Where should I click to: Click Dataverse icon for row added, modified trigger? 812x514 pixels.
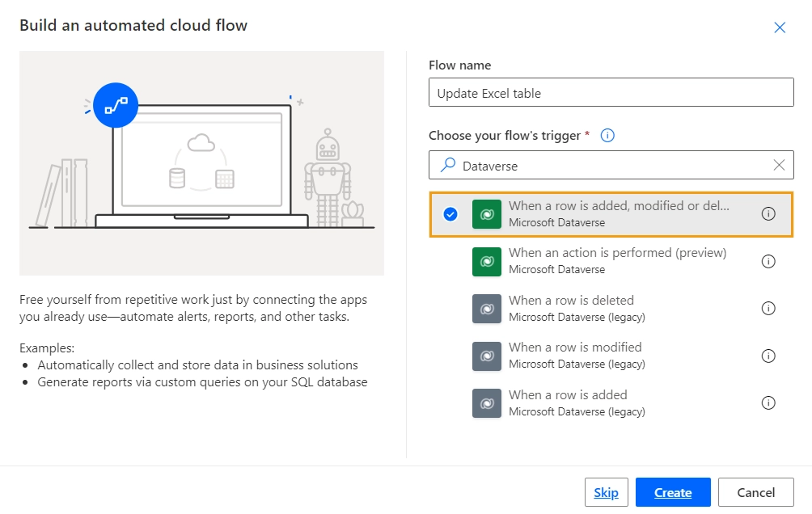coord(487,214)
